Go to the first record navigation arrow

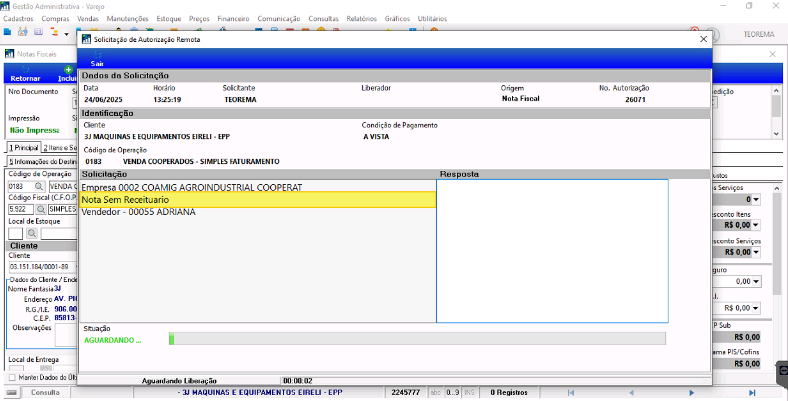tap(571, 392)
